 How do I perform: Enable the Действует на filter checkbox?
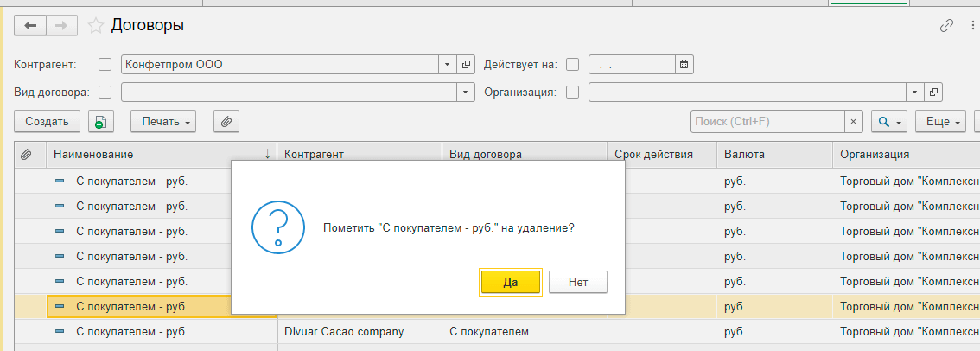pyautogui.click(x=572, y=64)
